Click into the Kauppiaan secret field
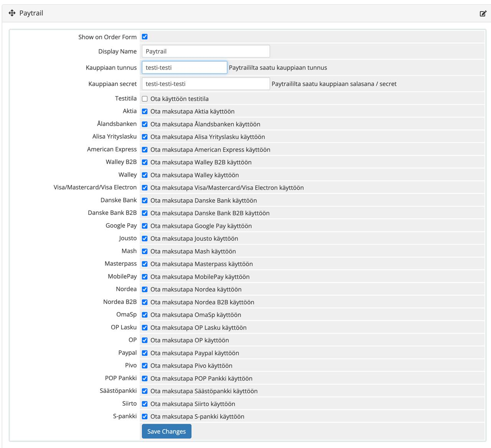Image resolution: width=491 pixels, height=448 pixels. point(206,84)
